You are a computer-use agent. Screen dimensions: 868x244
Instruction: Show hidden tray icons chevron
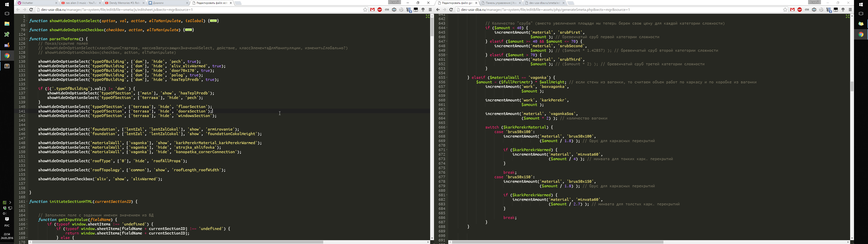(10, 203)
